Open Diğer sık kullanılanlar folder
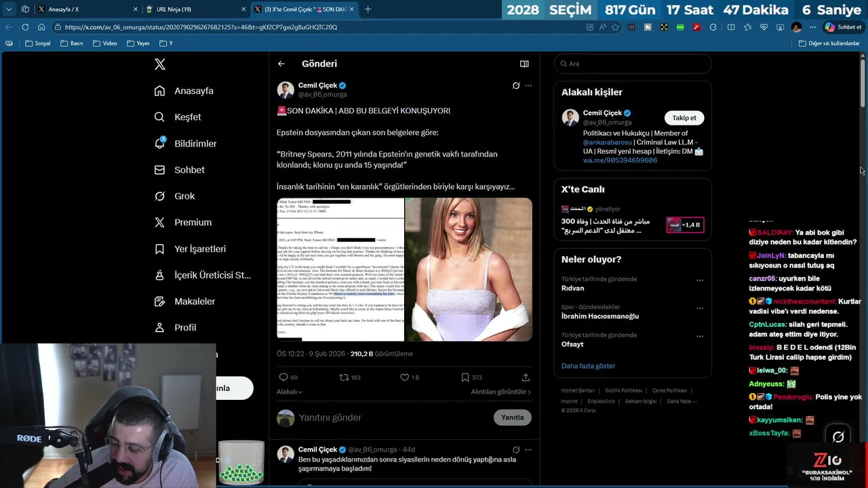 tap(829, 43)
